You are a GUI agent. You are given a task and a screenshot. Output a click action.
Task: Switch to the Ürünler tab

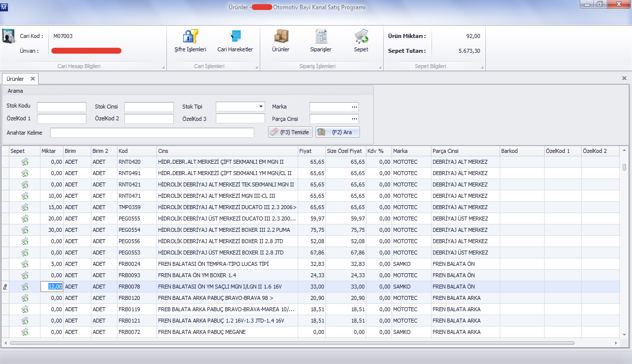(x=15, y=79)
